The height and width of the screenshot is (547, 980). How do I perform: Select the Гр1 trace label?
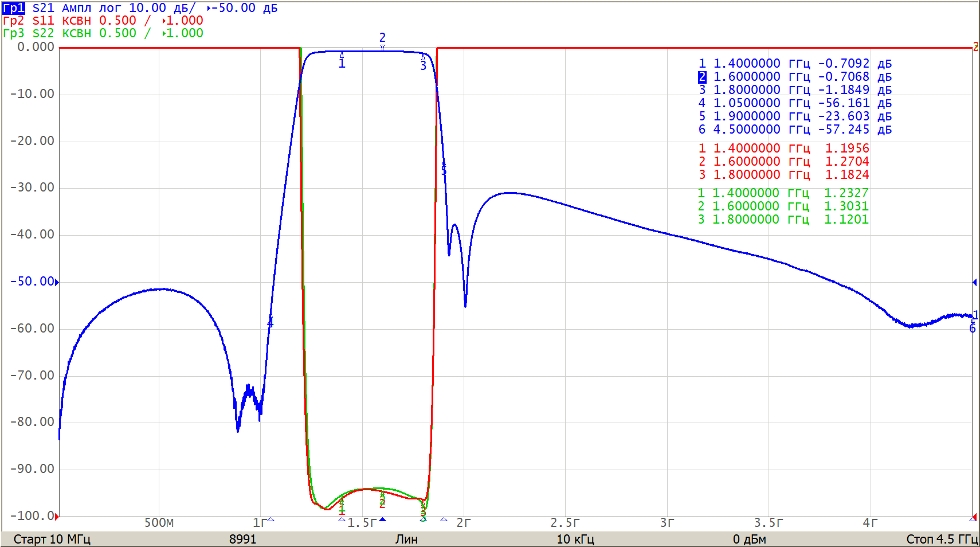(14, 8)
